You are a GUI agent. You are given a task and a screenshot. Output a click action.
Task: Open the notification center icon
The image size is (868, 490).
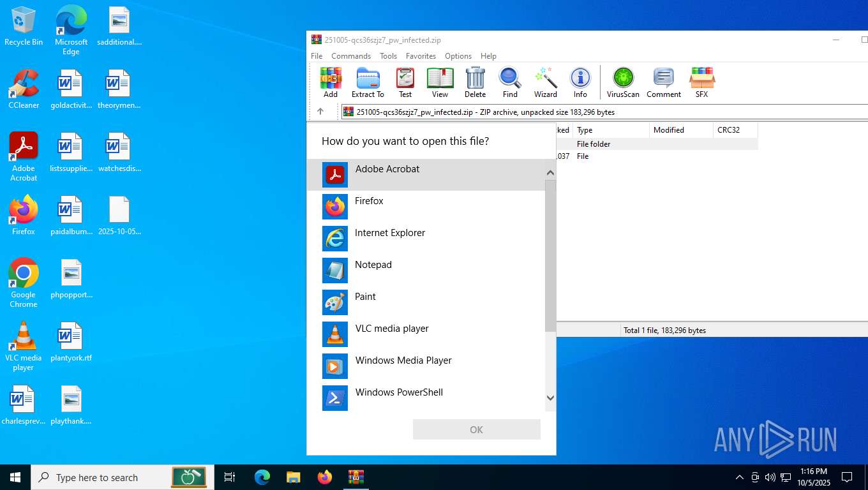847,477
